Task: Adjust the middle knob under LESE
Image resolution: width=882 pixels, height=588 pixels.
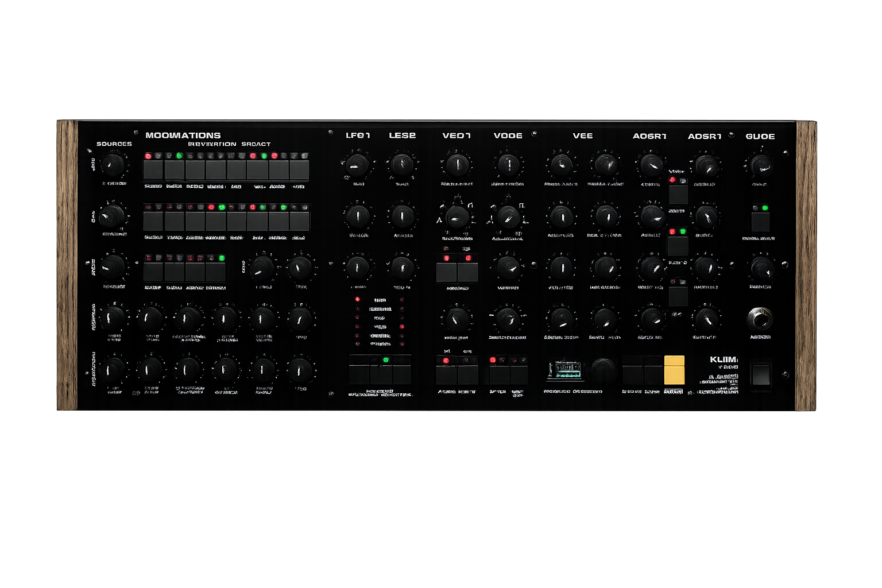Action: [x=402, y=216]
